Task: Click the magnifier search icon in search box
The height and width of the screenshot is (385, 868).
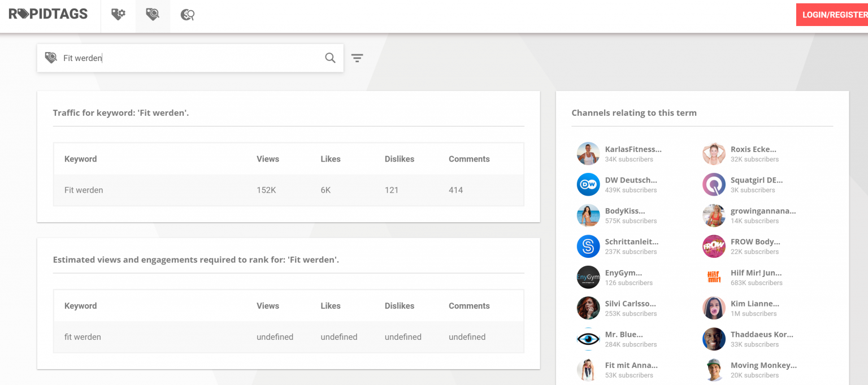Action: (330, 58)
